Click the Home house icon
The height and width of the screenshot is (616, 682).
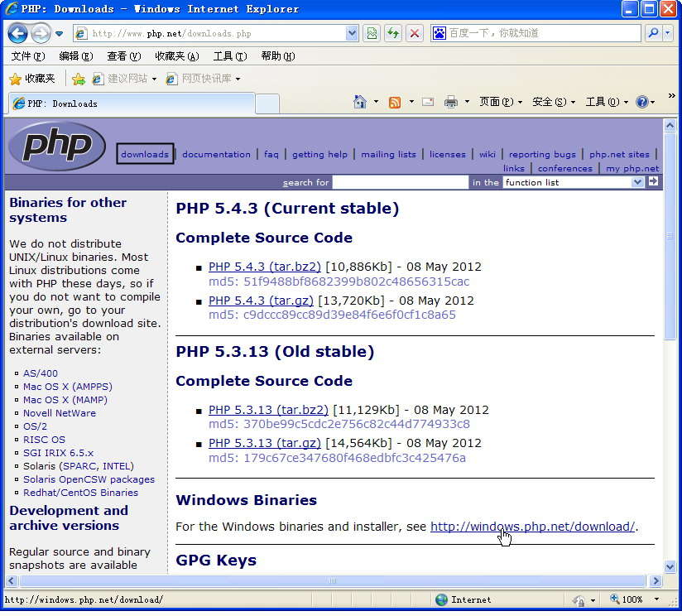360,102
